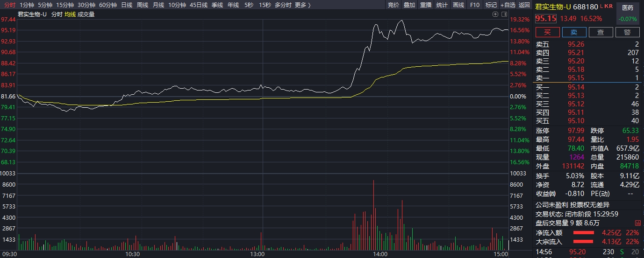Click the KR marker beside stock code
Viewport: 644px width, 258px height.
click(x=608, y=6)
